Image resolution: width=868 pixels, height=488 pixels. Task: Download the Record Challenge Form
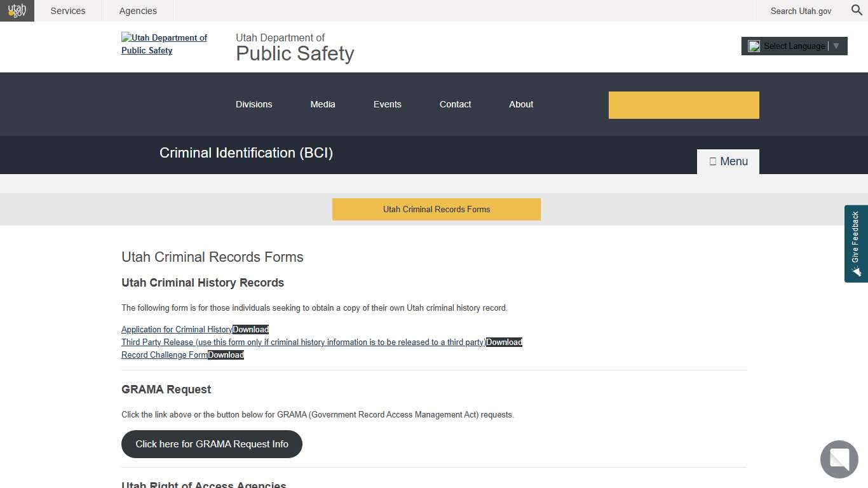coord(226,355)
